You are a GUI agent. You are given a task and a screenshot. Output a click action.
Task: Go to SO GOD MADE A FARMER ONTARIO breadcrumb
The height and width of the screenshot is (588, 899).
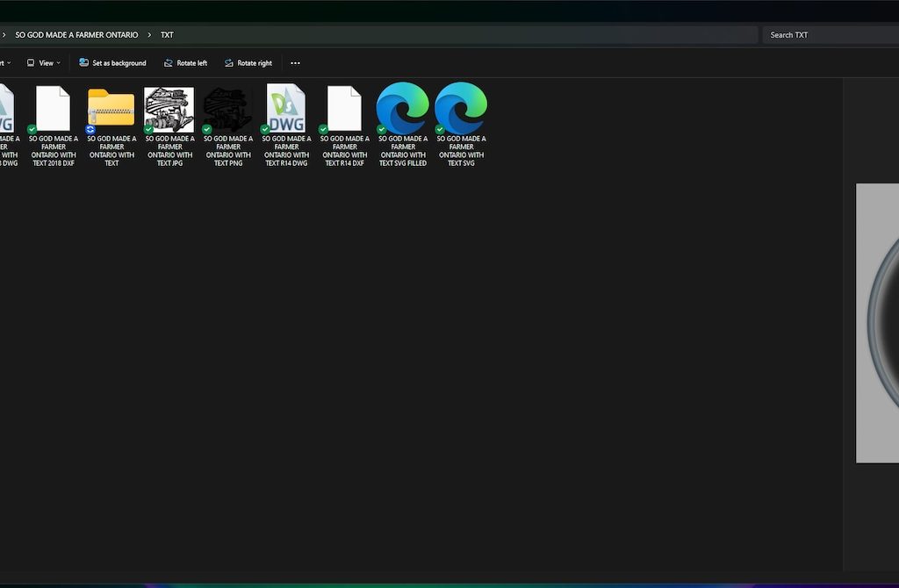tap(76, 35)
